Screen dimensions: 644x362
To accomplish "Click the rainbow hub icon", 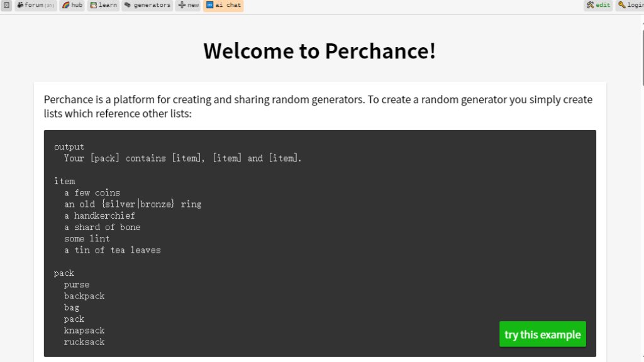I will [x=65, y=5].
